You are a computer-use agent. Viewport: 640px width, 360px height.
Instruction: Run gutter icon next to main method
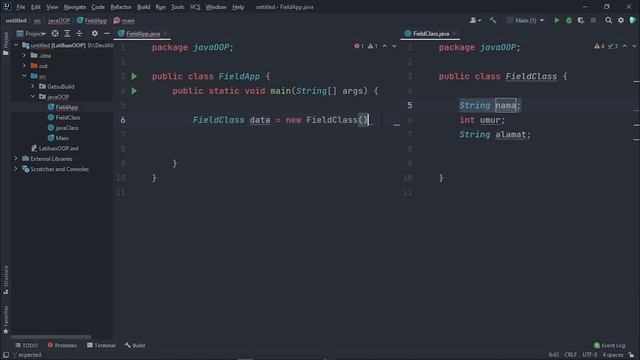134,91
